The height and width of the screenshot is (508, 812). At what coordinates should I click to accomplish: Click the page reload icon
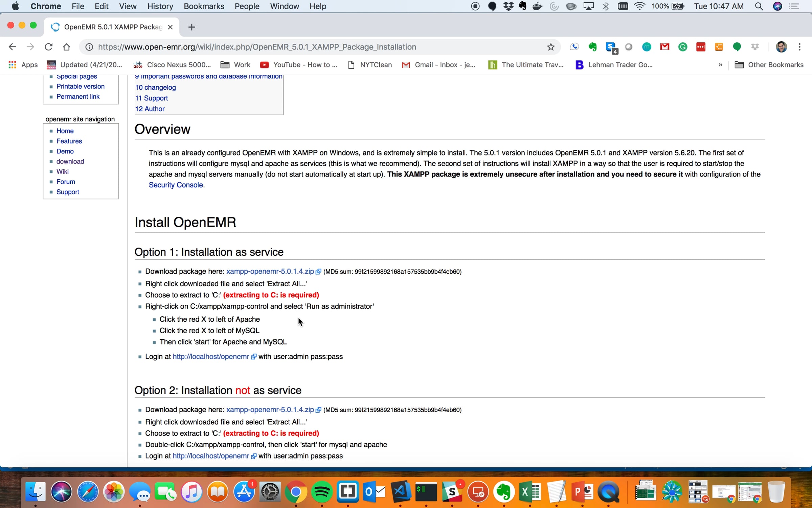coord(48,47)
